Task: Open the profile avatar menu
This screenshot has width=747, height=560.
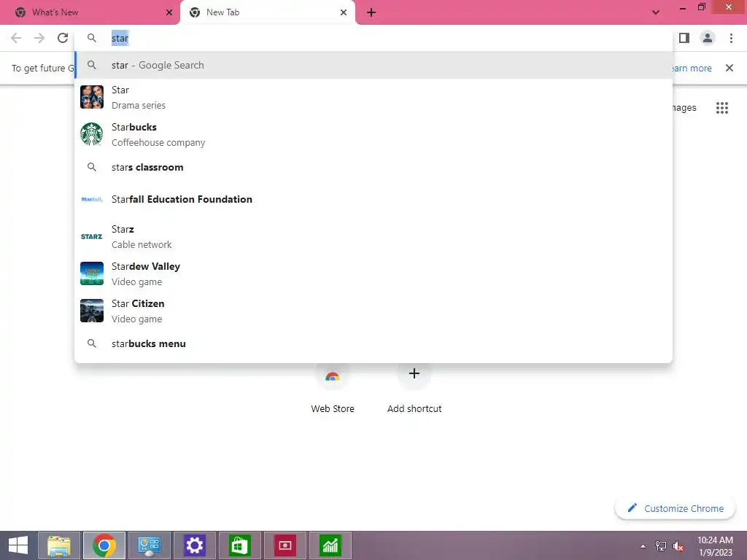Action: click(708, 38)
